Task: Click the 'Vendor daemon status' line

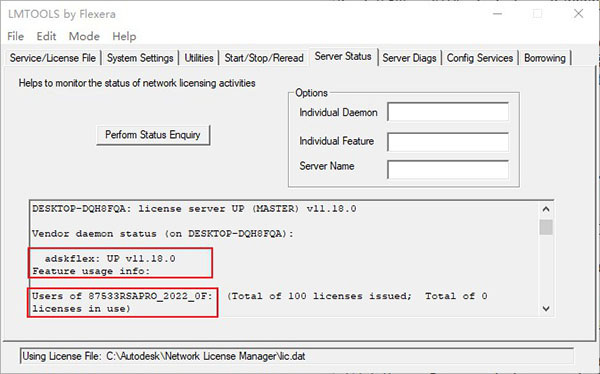Action: (163, 234)
